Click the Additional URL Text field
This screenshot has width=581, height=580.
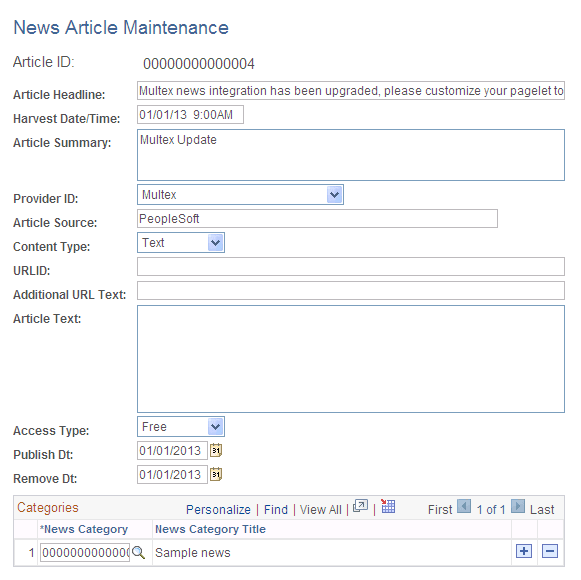click(x=351, y=291)
